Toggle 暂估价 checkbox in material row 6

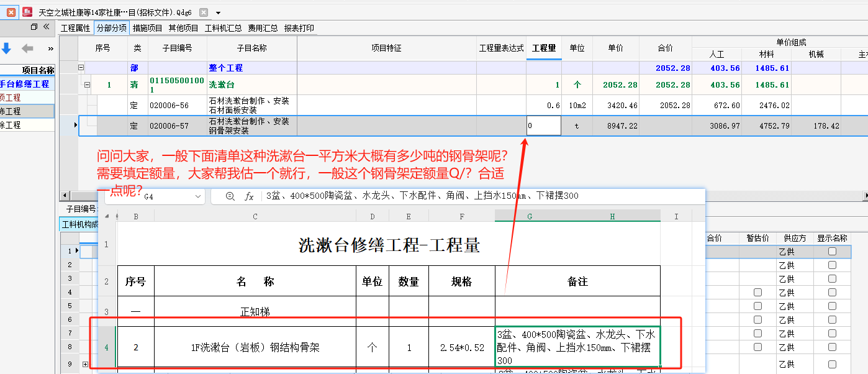coord(757,320)
